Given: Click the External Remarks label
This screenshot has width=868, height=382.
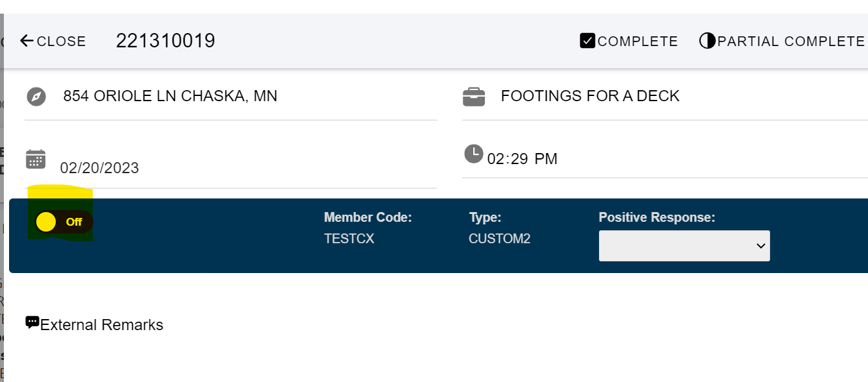Looking at the screenshot, I should tap(102, 325).
